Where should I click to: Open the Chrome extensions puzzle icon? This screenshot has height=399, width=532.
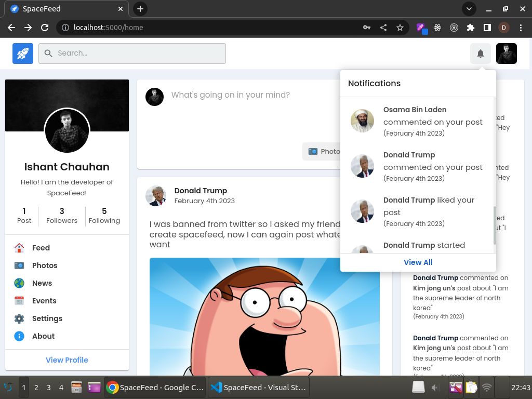pos(470,28)
